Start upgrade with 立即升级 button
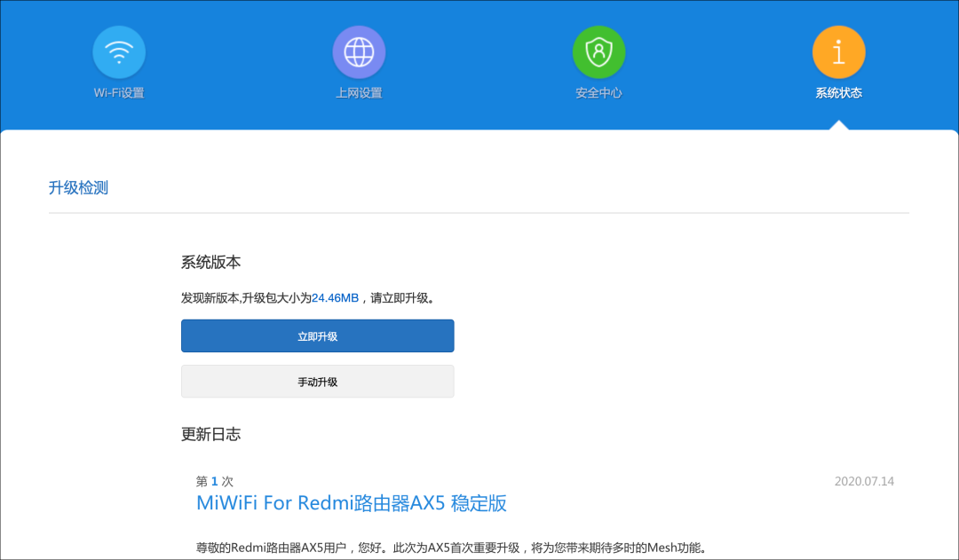 tap(317, 335)
